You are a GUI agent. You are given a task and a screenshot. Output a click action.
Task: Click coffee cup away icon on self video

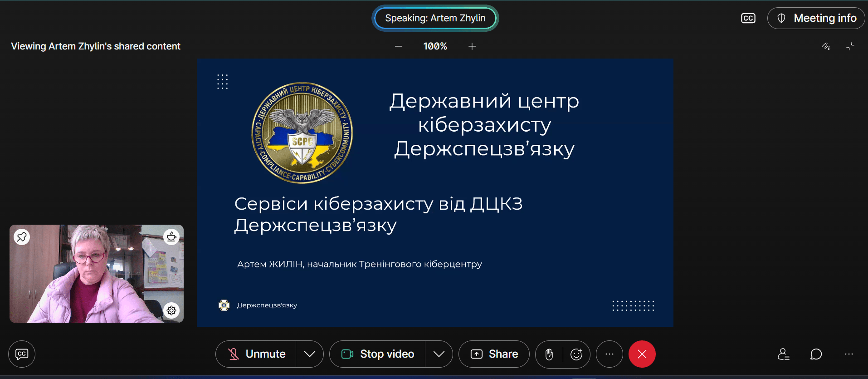(x=171, y=236)
